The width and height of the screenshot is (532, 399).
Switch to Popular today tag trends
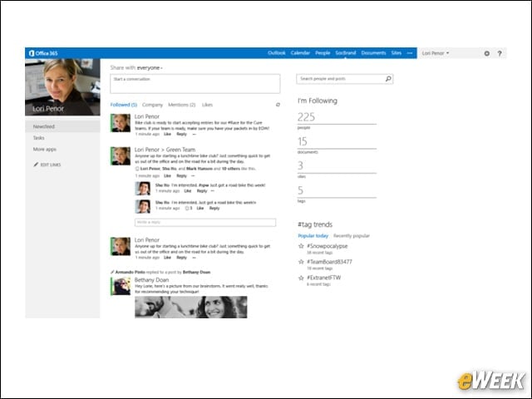coord(313,236)
